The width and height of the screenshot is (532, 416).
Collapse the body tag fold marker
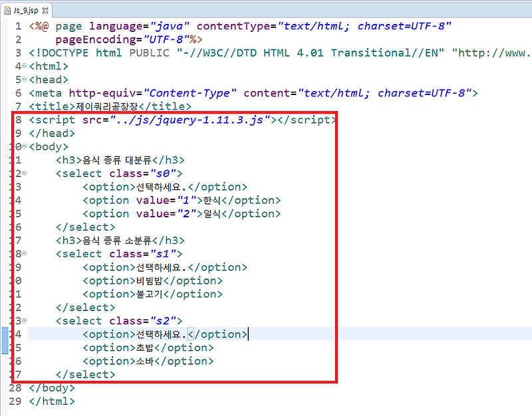pos(25,146)
